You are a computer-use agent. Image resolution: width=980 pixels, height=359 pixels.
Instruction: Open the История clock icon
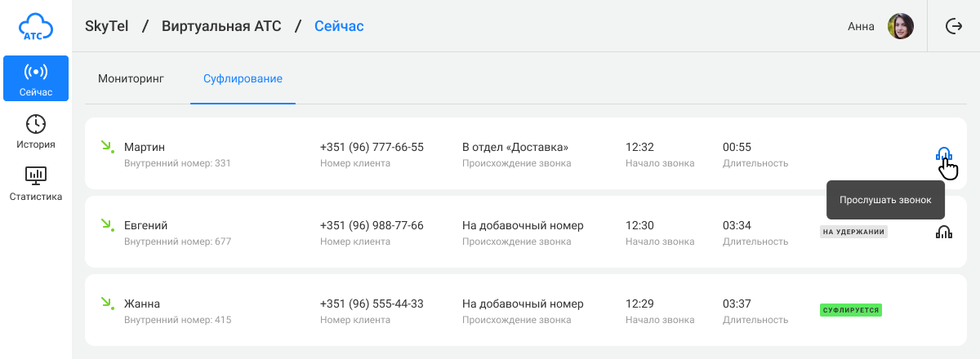pyautogui.click(x=36, y=124)
